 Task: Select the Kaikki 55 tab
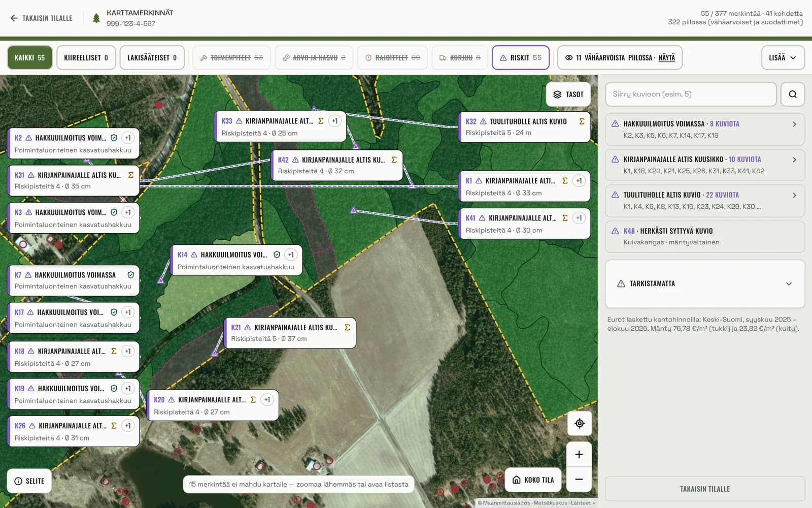click(29, 58)
